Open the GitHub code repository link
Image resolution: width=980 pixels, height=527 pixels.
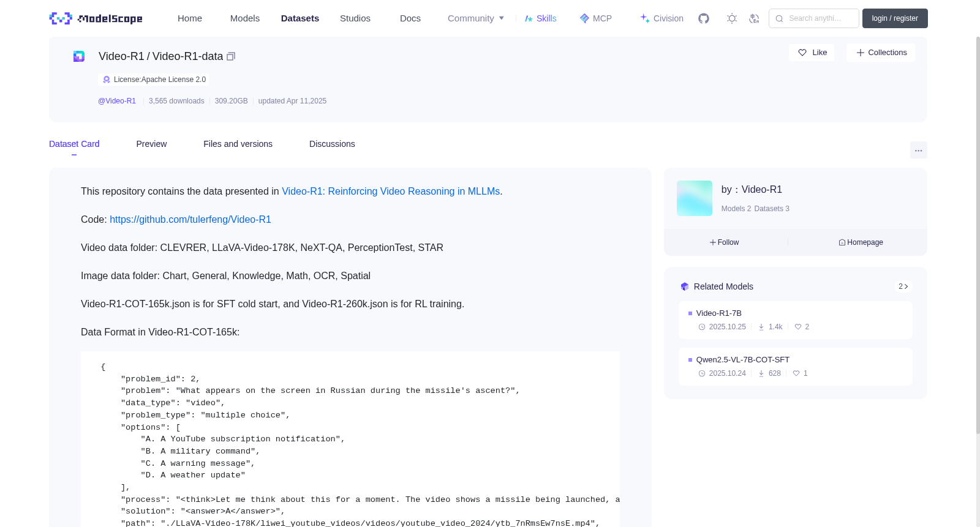pos(190,220)
